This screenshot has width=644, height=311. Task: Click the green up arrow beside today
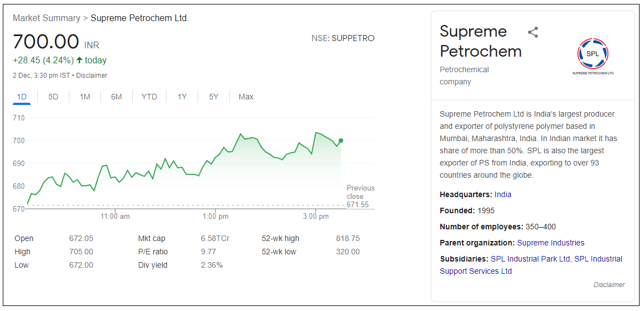click(x=80, y=61)
